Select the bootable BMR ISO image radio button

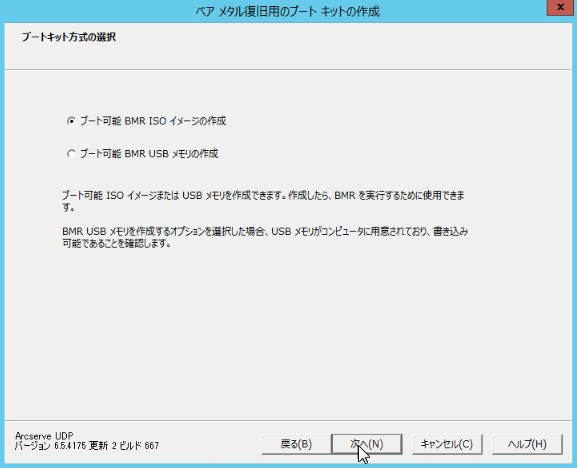[71, 121]
